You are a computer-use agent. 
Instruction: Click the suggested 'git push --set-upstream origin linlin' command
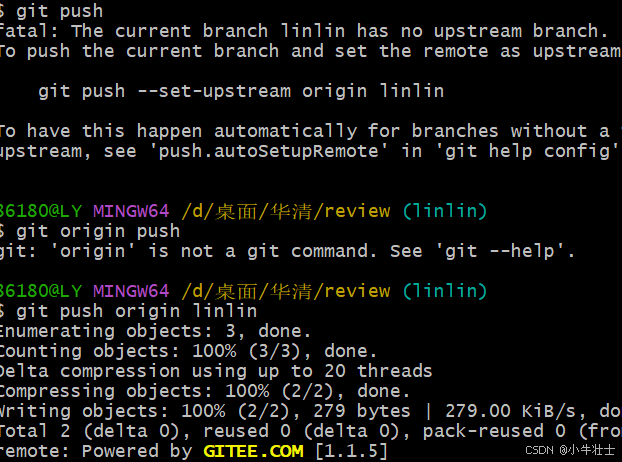[241, 91]
